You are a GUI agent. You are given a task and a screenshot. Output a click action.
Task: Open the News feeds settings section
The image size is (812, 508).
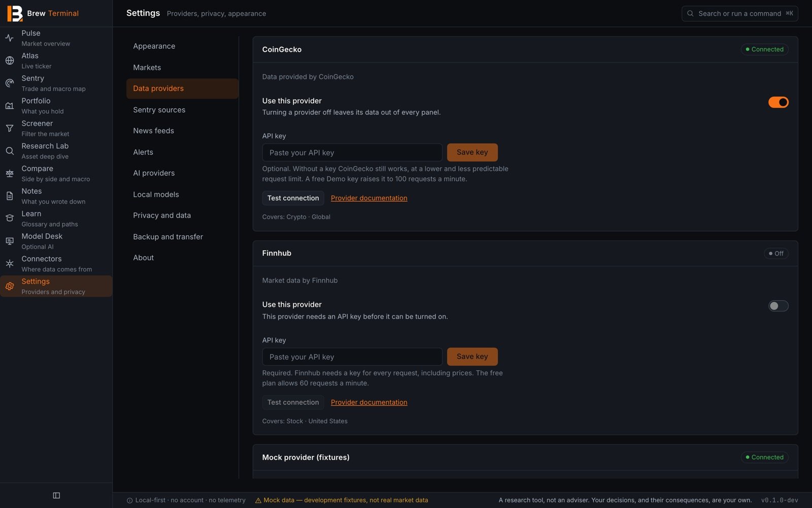click(x=182, y=131)
